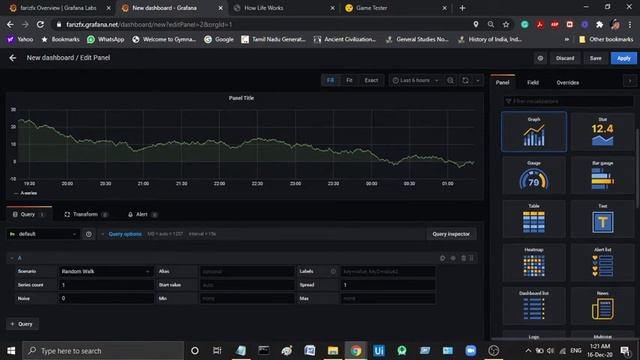
Task: Hide query A with its eye icon
Action: coord(453,258)
